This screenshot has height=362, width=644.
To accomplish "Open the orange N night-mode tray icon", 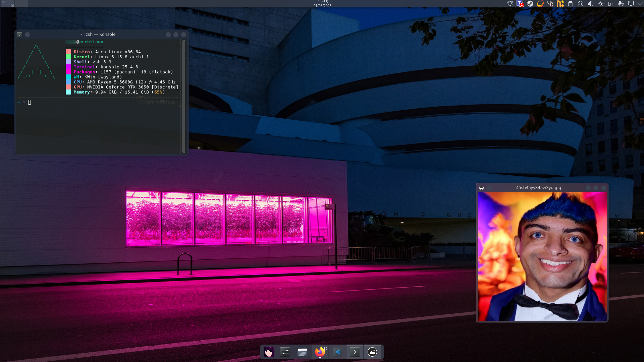I will pyautogui.click(x=560, y=4).
